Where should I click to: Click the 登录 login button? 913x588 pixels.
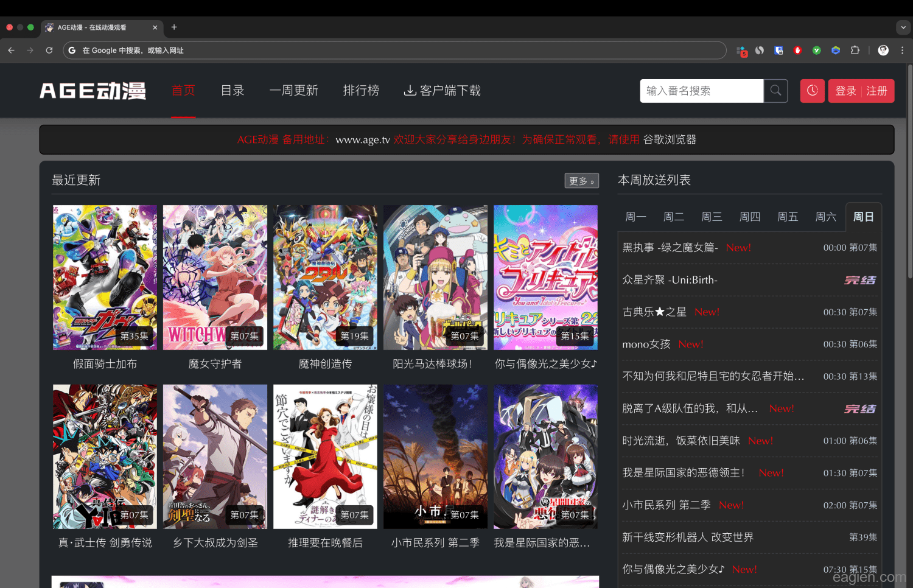(x=845, y=91)
